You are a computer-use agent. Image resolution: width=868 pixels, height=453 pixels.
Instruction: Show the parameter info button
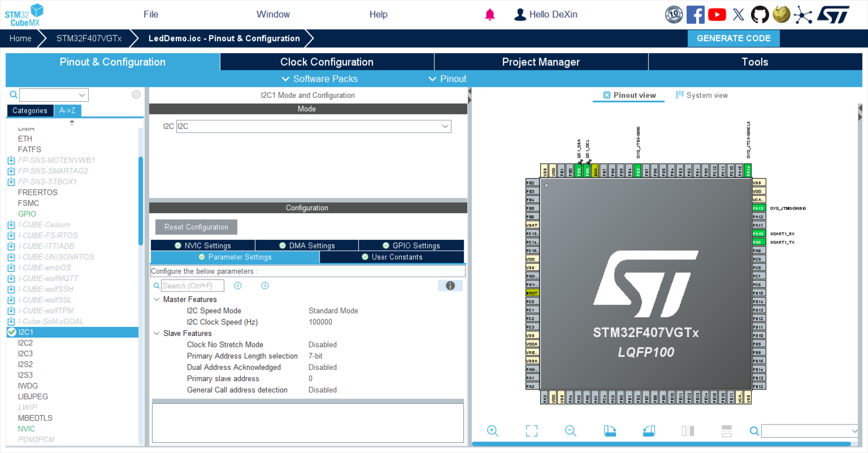click(x=450, y=286)
